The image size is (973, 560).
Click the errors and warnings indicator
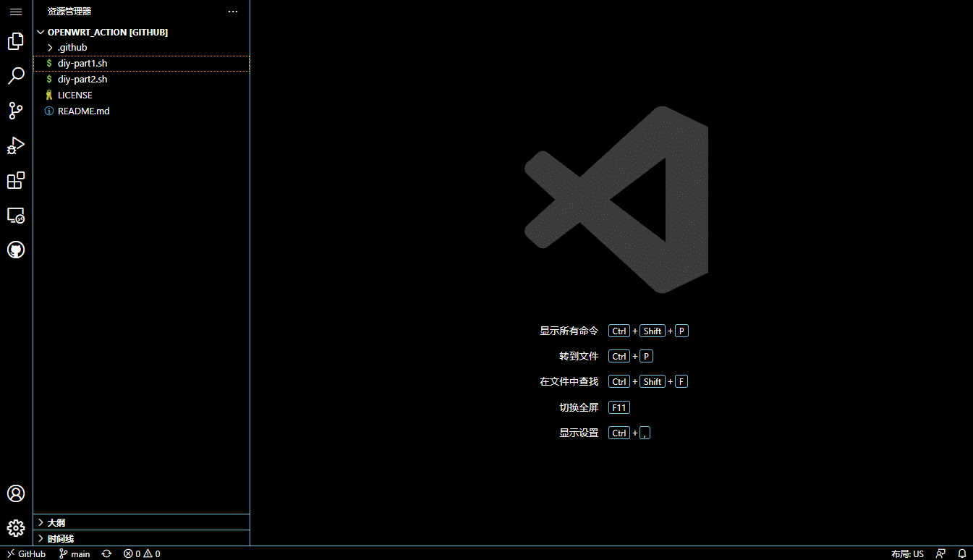coord(142,553)
